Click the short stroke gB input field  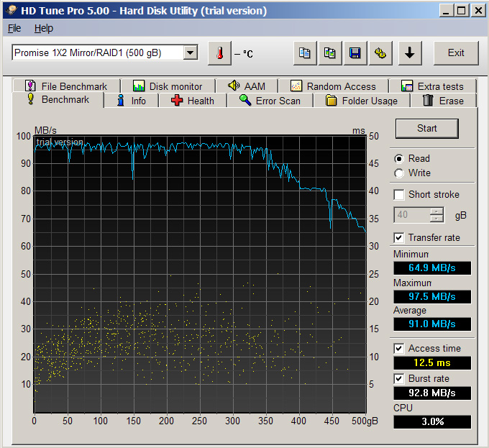[x=412, y=215]
